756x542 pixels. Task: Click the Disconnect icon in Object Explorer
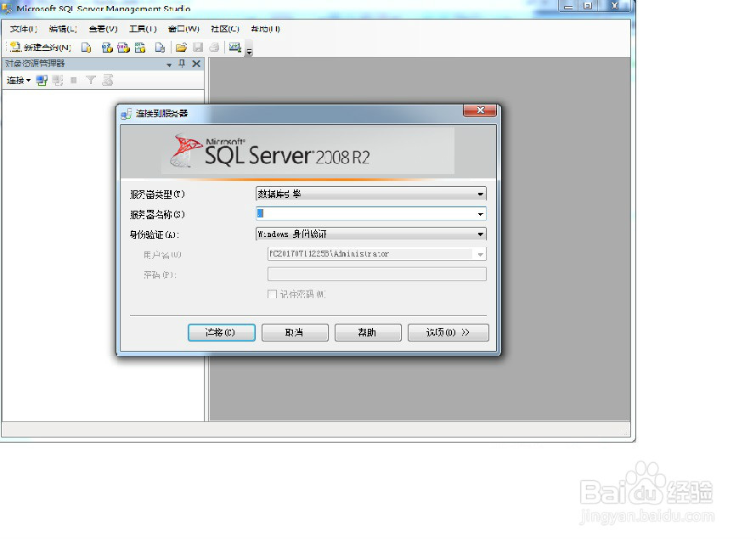(x=58, y=81)
